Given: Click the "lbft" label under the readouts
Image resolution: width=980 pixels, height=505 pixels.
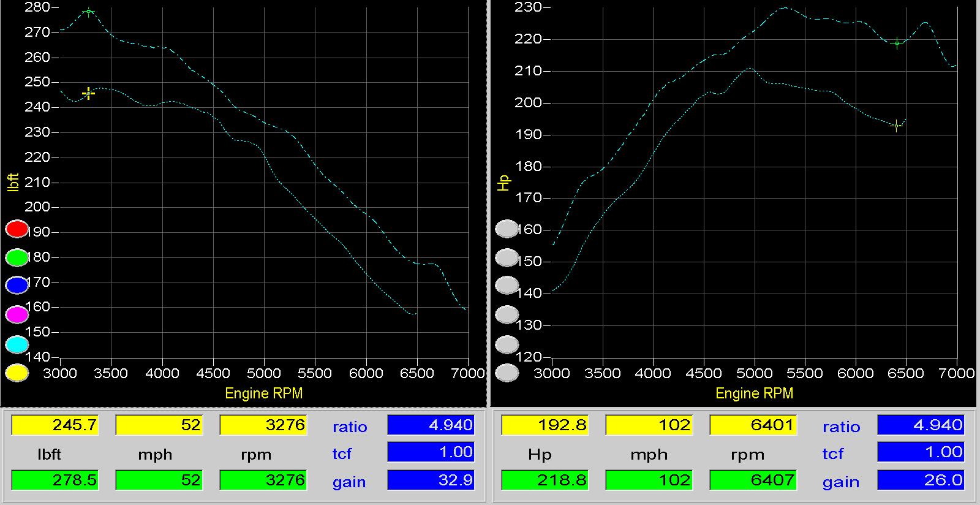Looking at the screenshot, I should pos(49,454).
